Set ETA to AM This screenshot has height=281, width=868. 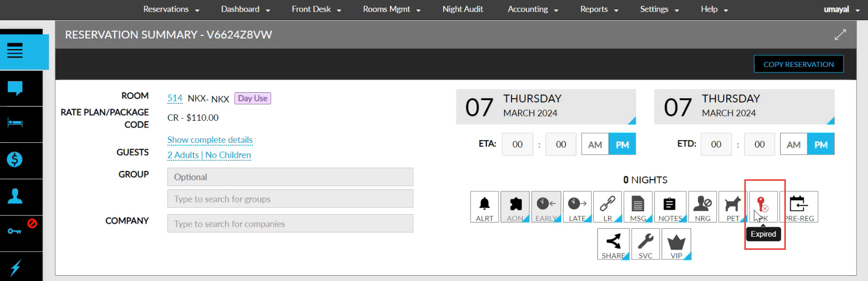(595, 144)
